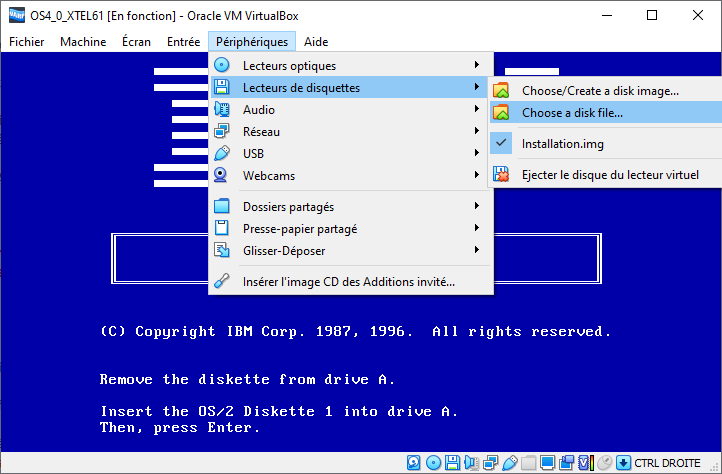Open the Machine menu
This screenshot has height=474, width=722.
point(83,41)
